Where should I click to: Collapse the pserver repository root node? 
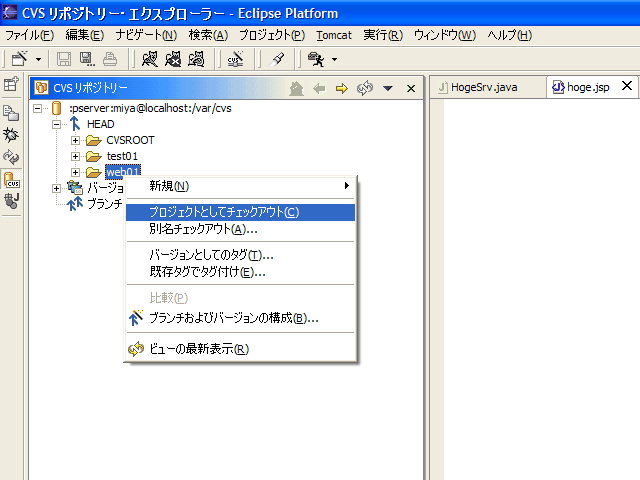click(x=38, y=109)
